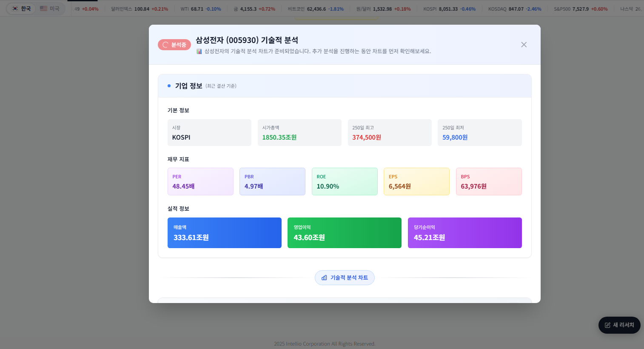
Task: Open 새 리서치 button
Action: [619, 325]
